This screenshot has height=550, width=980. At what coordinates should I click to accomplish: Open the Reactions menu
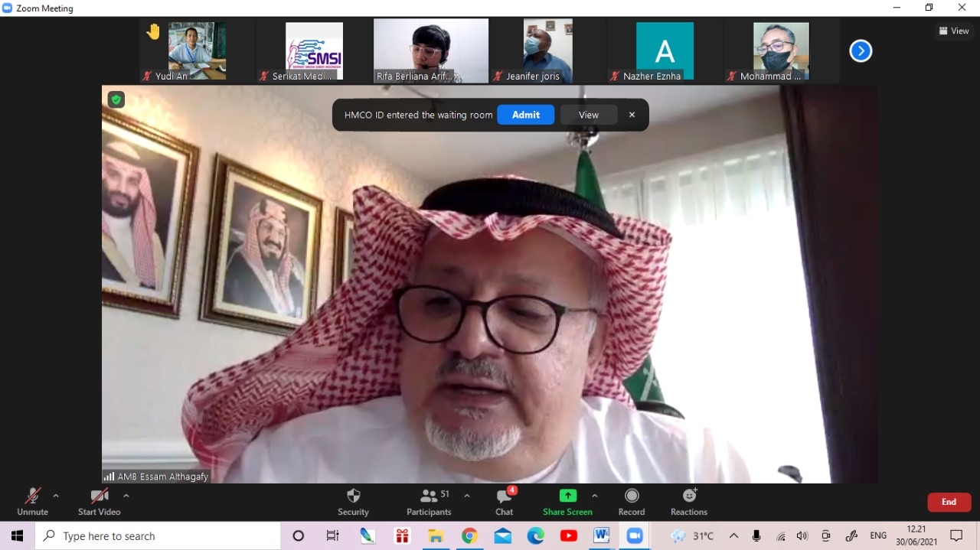pyautogui.click(x=688, y=502)
